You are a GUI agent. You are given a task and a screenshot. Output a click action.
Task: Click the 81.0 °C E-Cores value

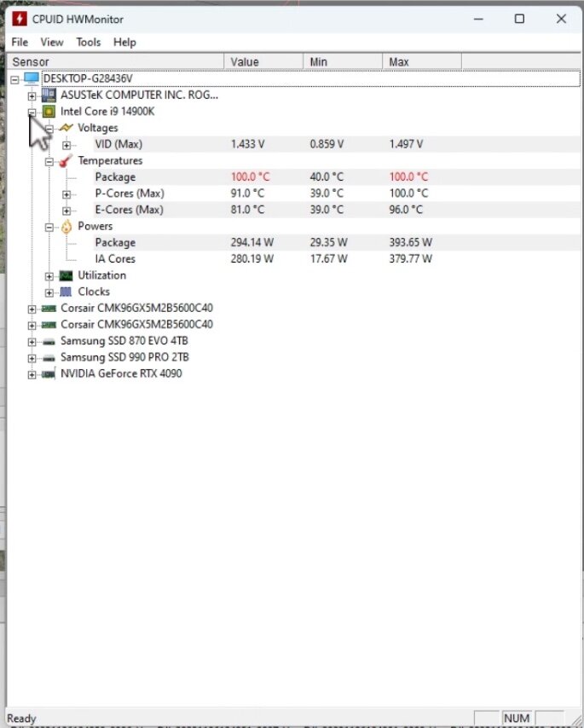tap(247, 210)
